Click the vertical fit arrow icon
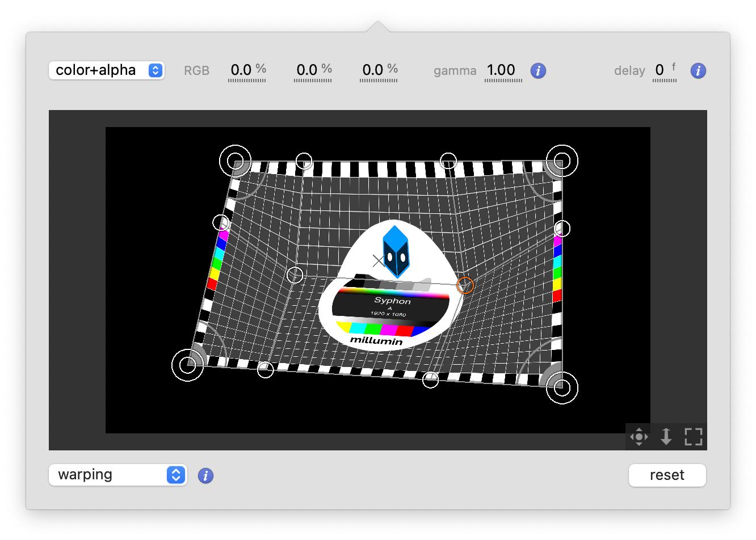 tap(666, 437)
